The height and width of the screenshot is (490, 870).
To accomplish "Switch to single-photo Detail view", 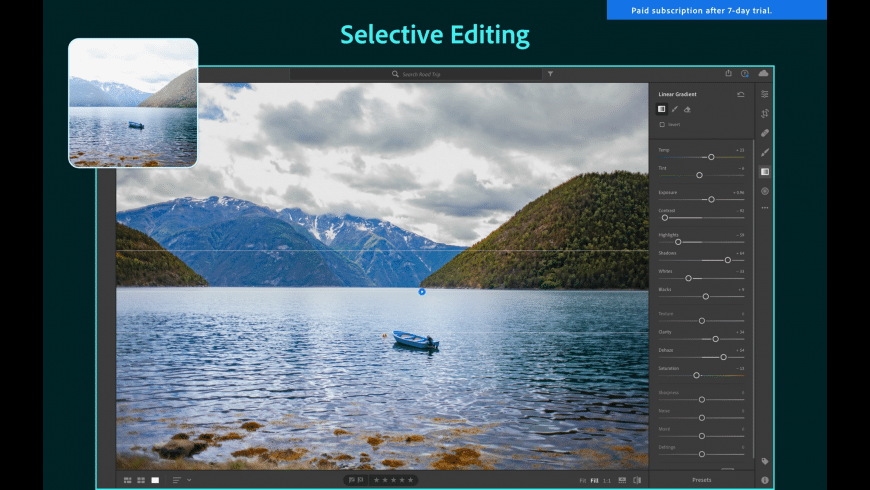I will [x=155, y=480].
